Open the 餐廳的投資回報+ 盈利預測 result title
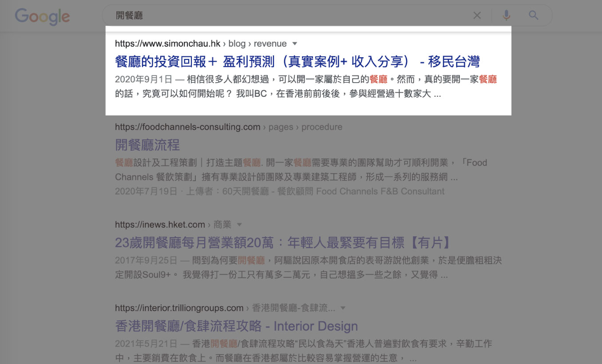Image resolution: width=602 pixels, height=364 pixels. click(297, 61)
